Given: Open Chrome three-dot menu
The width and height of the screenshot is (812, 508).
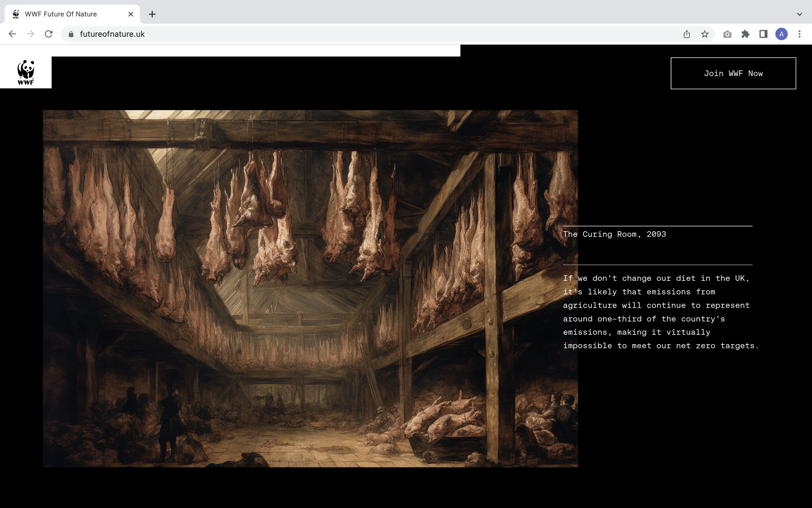Looking at the screenshot, I should coord(800,34).
